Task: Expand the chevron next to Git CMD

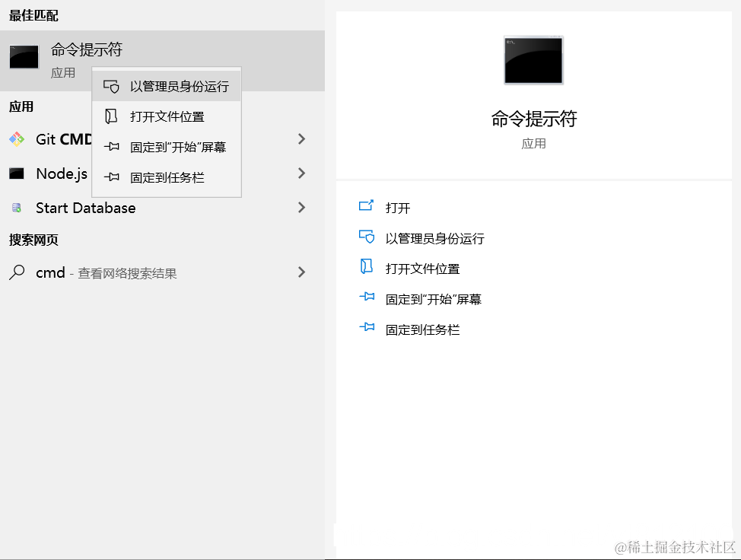Action: point(301,138)
